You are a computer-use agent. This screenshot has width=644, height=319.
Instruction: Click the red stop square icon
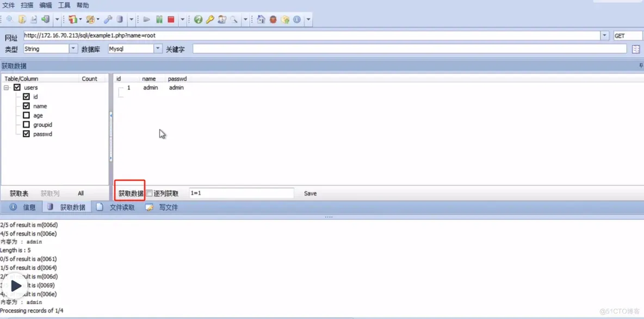coord(171,19)
